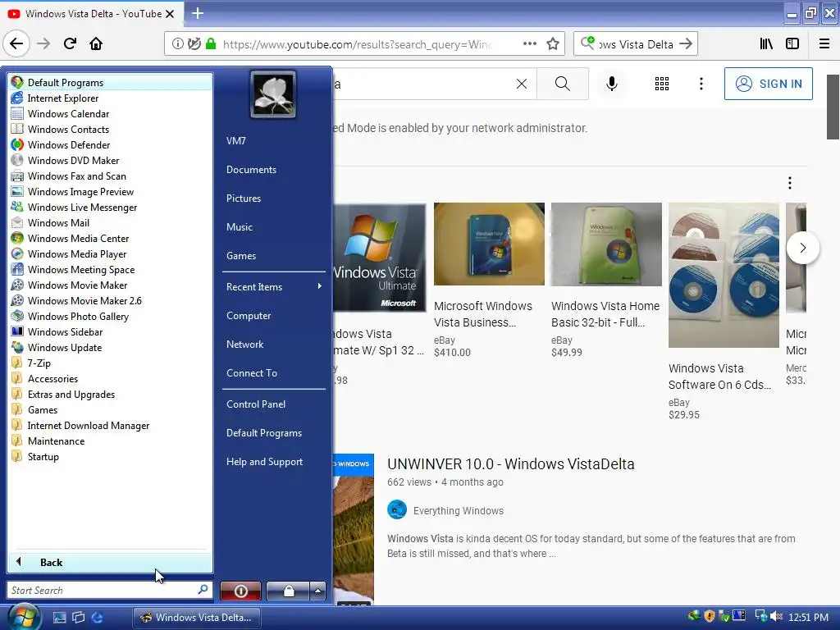Open the shutdown options arrow
Image resolution: width=840 pixels, height=630 pixels.
pos(317,591)
